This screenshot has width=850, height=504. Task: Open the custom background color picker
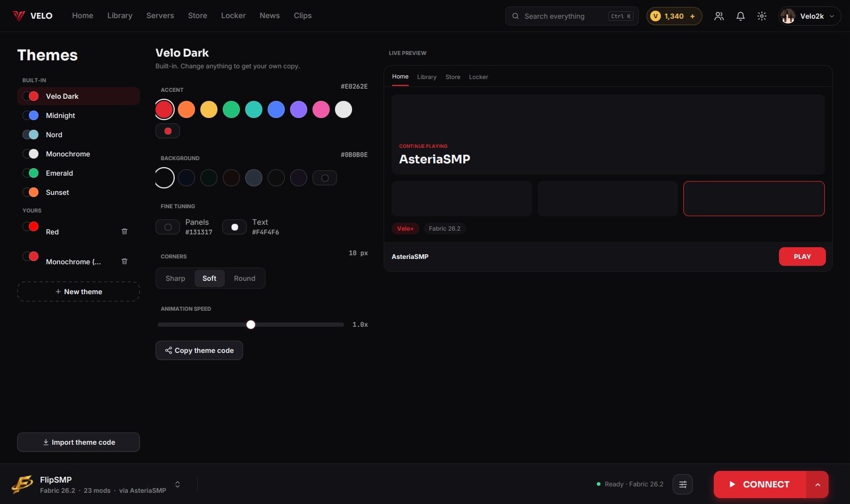pos(325,178)
